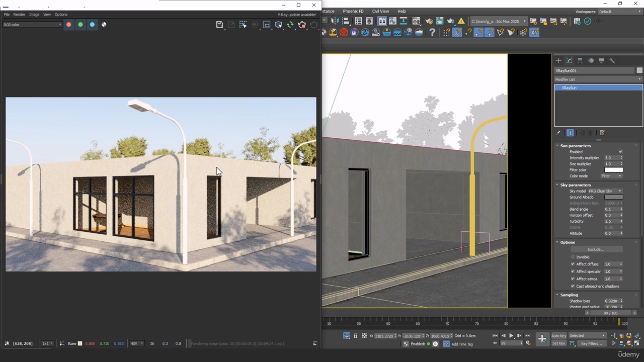Toggle the red channel button

pos(69,25)
